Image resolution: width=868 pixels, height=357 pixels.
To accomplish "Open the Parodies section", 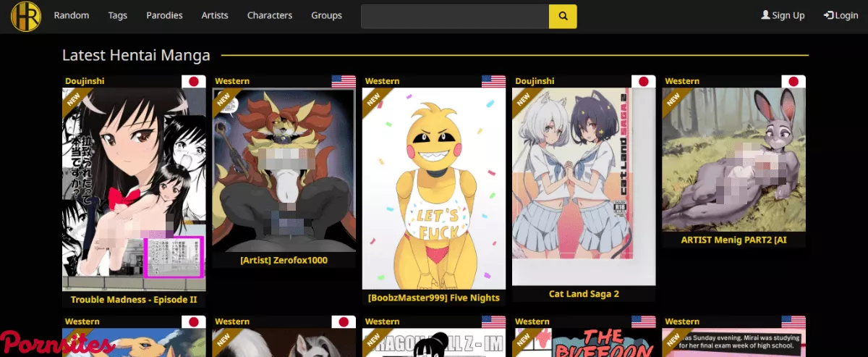I will click(164, 15).
